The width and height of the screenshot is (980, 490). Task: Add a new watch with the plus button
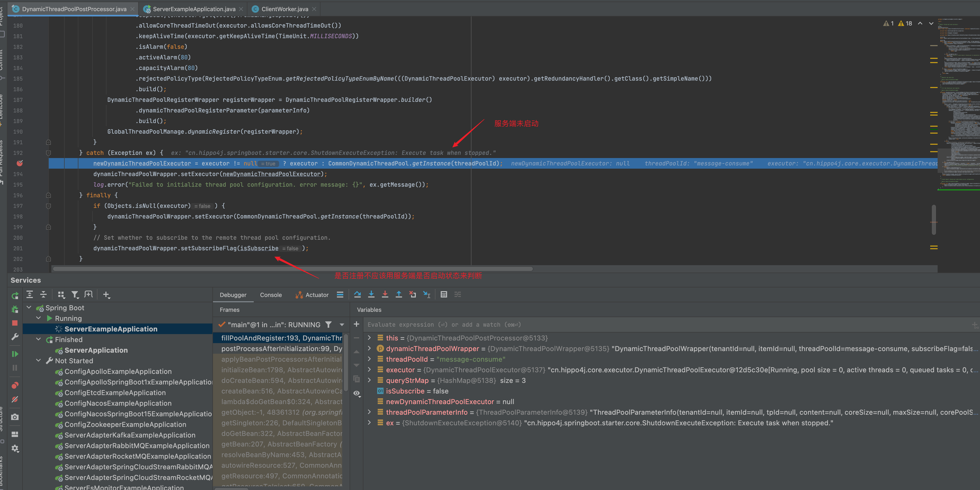tap(357, 324)
